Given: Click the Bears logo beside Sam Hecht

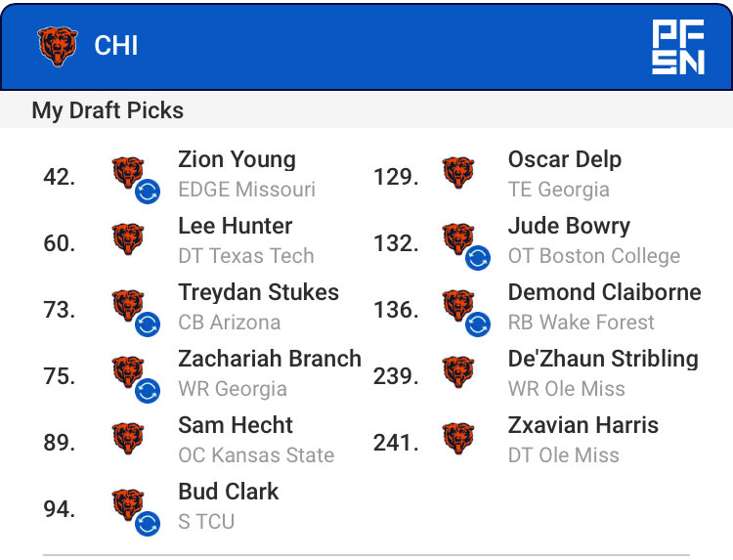Looking at the screenshot, I should tap(128, 439).
